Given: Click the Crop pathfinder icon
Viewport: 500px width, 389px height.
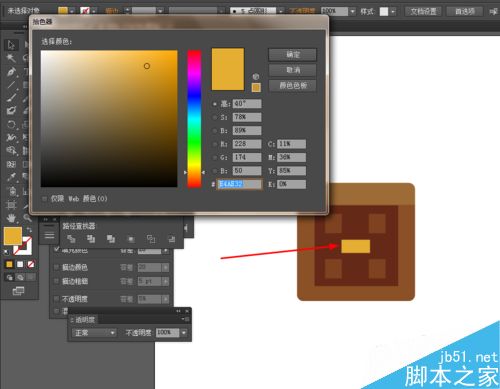Looking at the screenshot, I should point(131,239).
